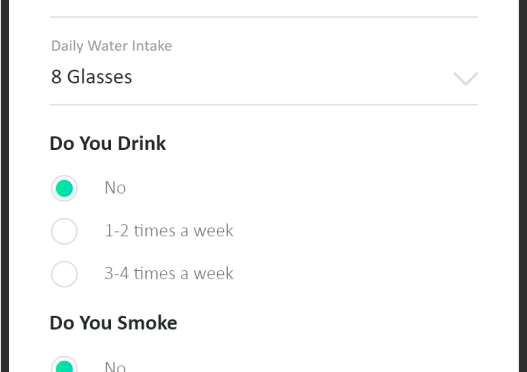The width and height of the screenshot is (527, 372).
Task: Select the No radio under Do You Drink
Action: click(64, 188)
